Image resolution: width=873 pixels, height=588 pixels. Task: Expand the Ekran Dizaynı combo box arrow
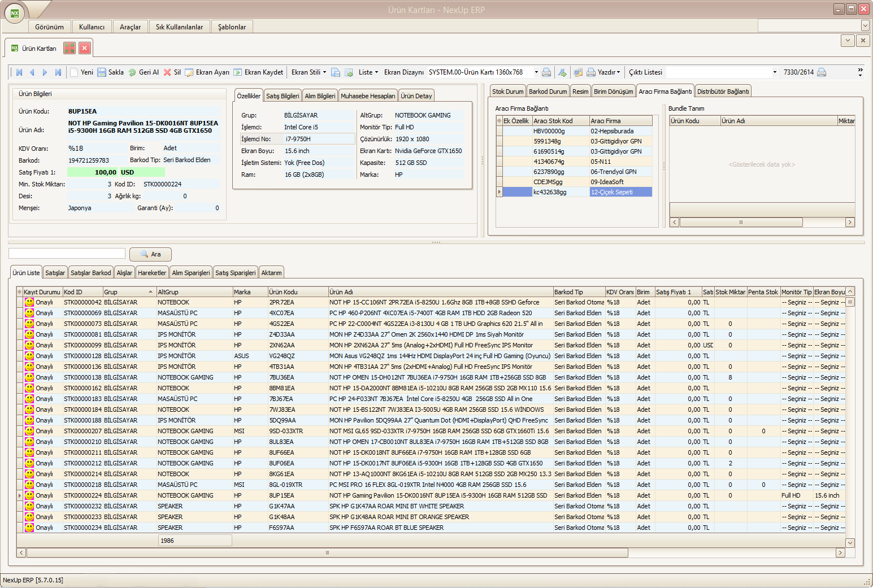pos(536,72)
